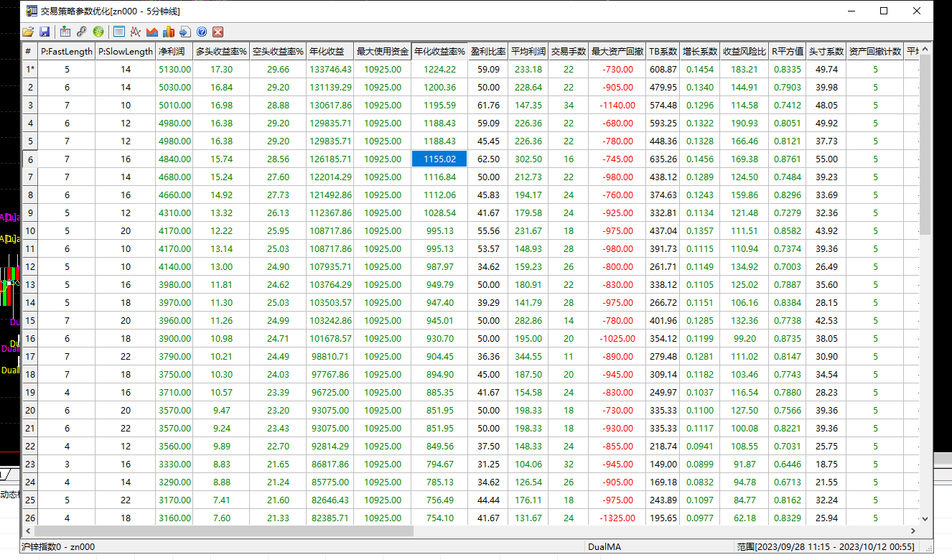Image resolution: width=952 pixels, height=560 pixels.
Task: Select the highlighted cell 1155.02
Action: [x=440, y=159]
